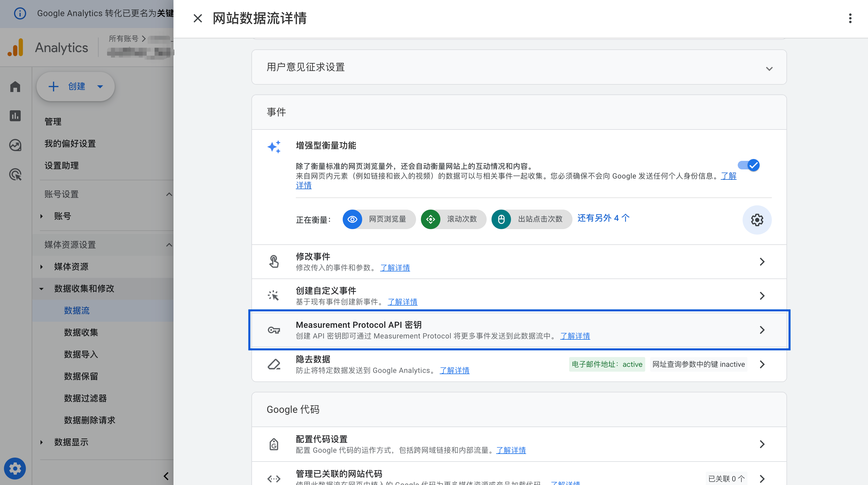Expand the 账号 tree item arrow
The height and width of the screenshot is (485, 868).
(x=41, y=216)
